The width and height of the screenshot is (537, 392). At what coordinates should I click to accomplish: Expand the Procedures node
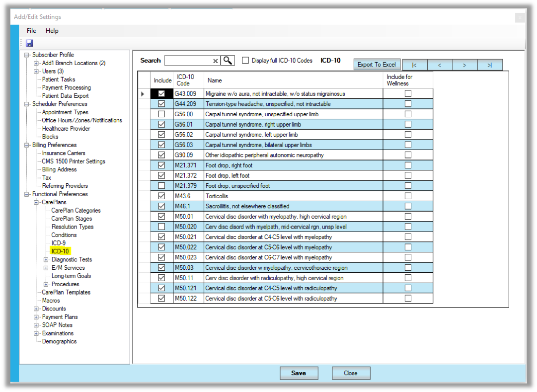[46, 284]
